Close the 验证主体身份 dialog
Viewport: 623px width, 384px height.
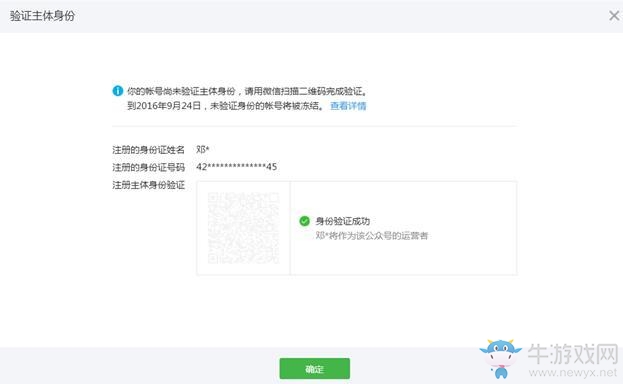click(x=614, y=16)
